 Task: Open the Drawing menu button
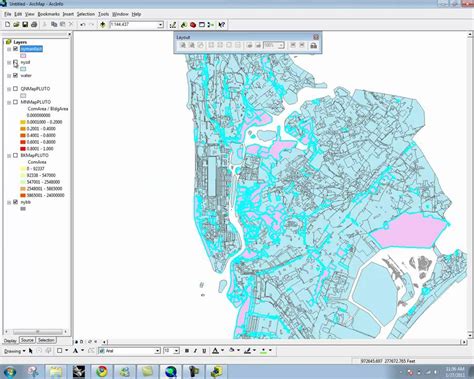[x=15, y=351]
